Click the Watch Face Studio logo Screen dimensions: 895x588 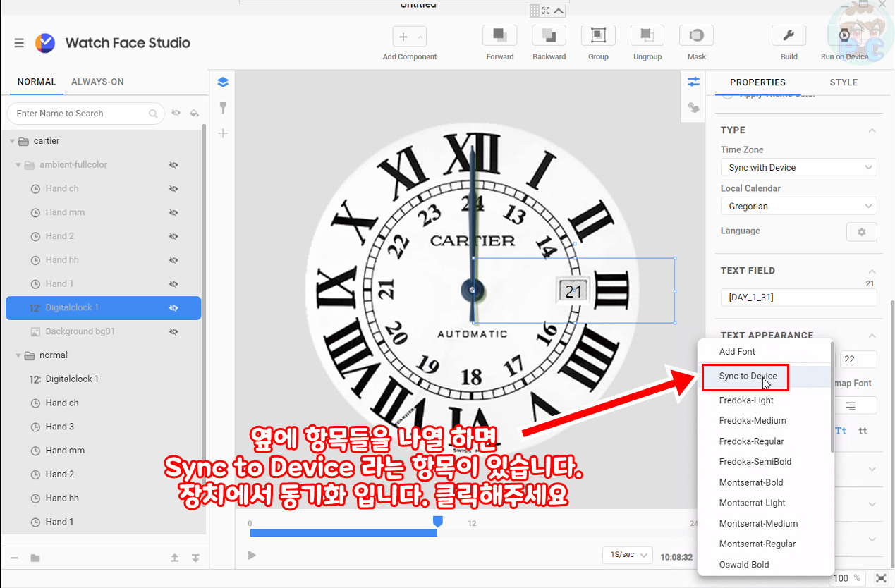tap(45, 43)
